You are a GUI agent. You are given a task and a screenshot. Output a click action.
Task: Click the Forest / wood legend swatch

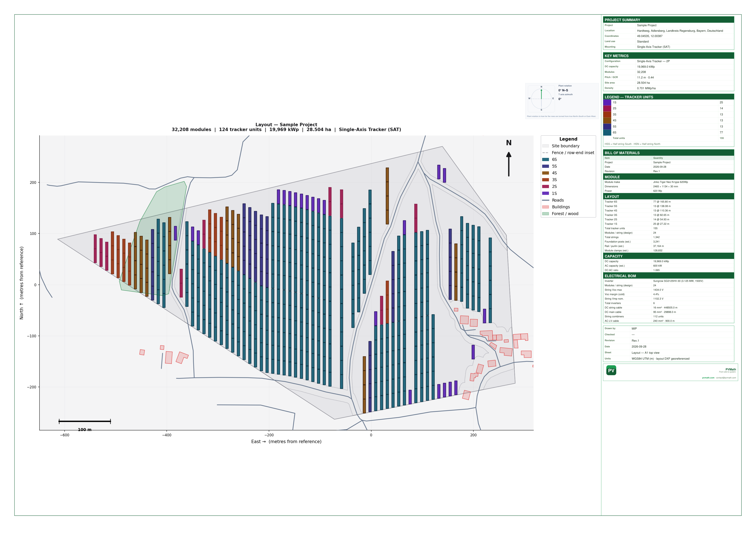[x=546, y=214]
